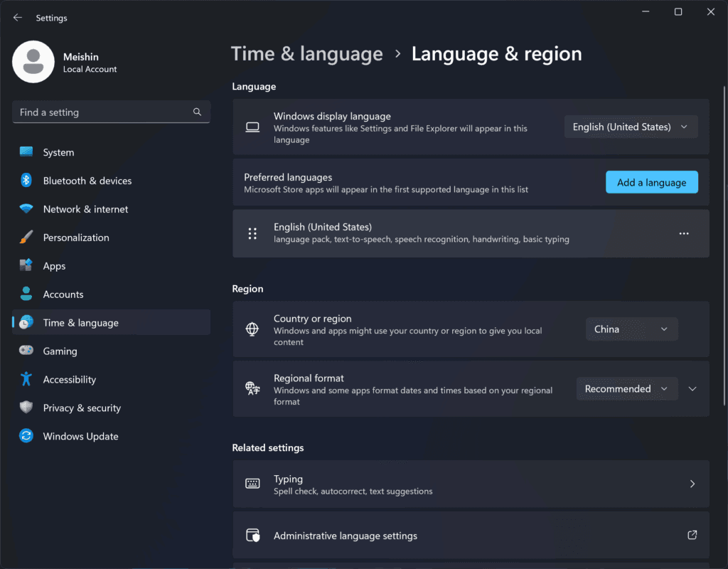Click the Windows Update sync icon
The width and height of the screenshot is (728, 569).
click(26, 436)
